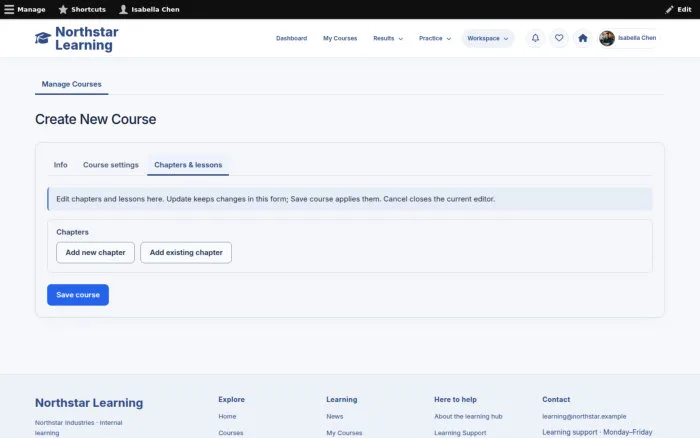Open My Courses in header navigation

coord(340,38)
